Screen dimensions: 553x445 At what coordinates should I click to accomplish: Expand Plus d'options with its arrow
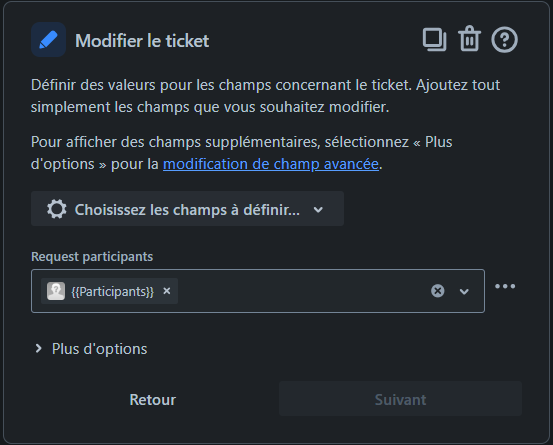pyautogui.click(x=38, y=349)
